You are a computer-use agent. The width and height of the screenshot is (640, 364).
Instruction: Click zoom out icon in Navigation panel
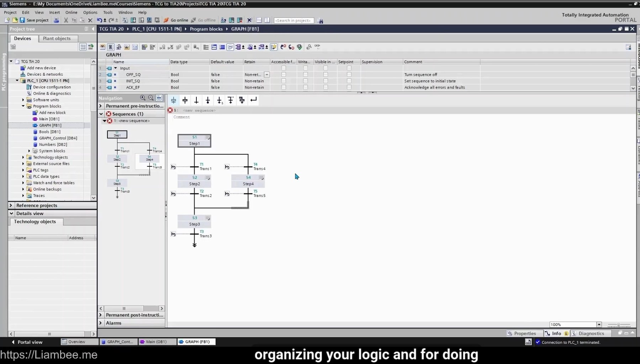tap(151, 98)
